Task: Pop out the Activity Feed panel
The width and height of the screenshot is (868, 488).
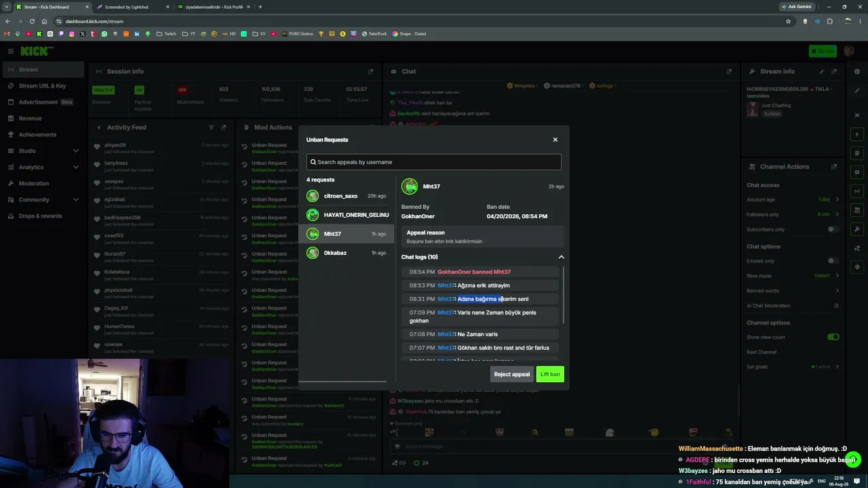Action: click(224, 127)
